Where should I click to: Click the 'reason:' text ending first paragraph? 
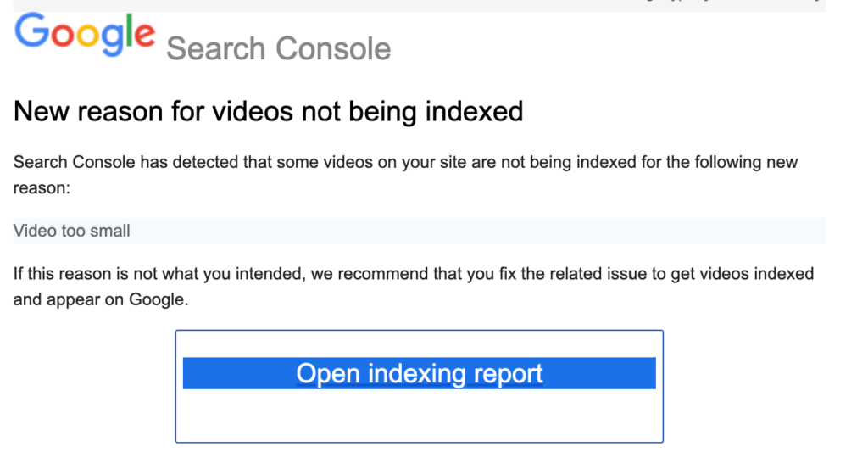41,187
